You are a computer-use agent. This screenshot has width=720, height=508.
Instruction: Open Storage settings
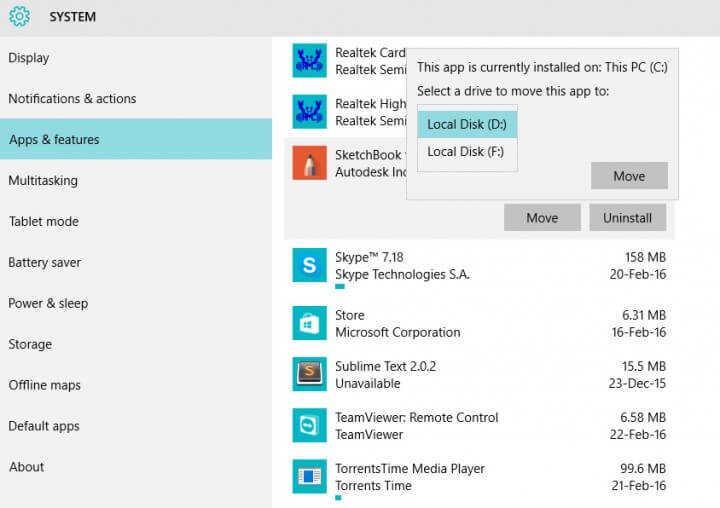[x=136, y=344]
